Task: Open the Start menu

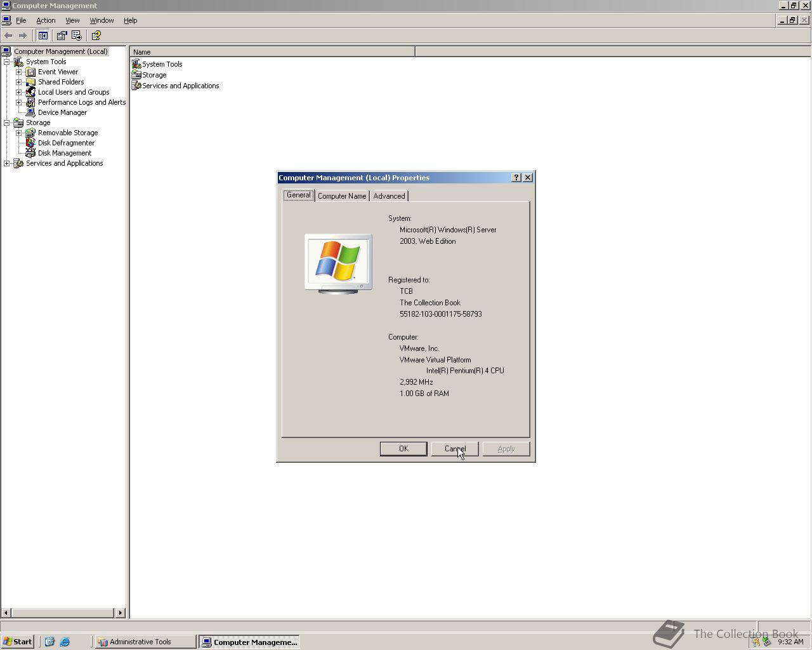Action: point(18,642)
